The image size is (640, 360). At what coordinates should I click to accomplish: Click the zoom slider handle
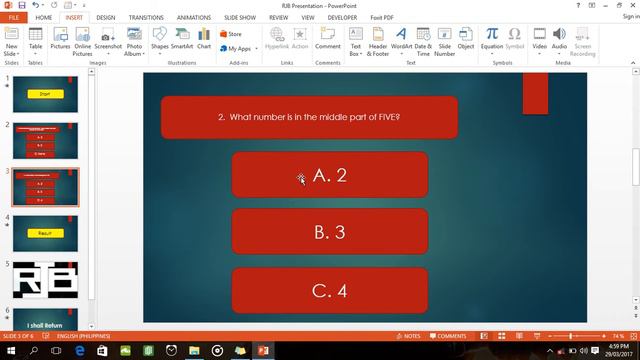point(571,336)
